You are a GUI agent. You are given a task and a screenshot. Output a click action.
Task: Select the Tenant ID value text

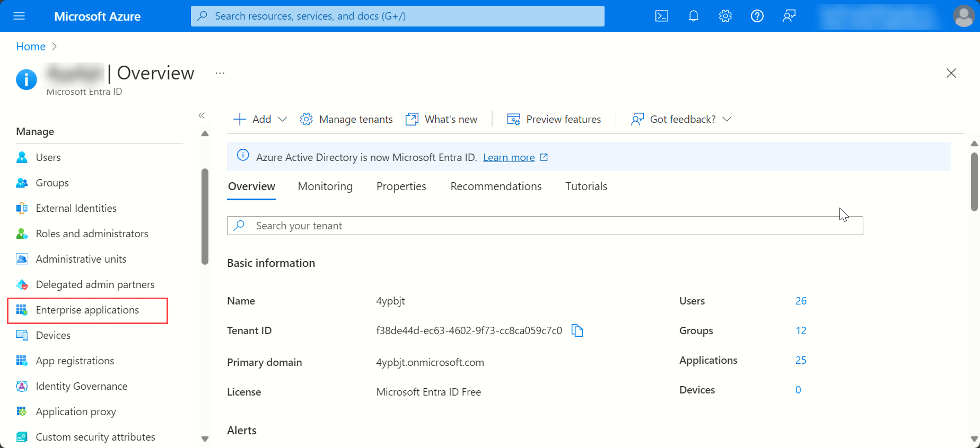pos(469,331)
